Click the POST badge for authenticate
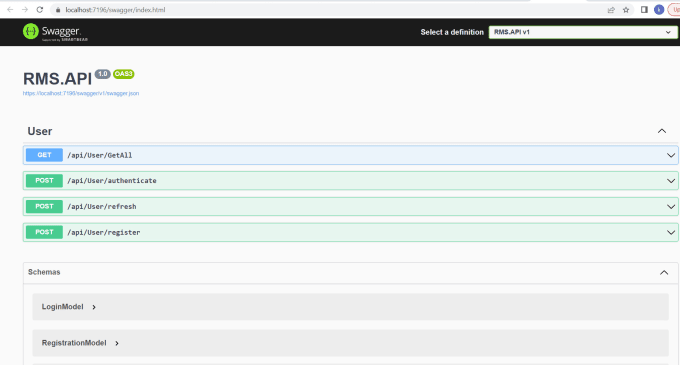 pos(44,180)
